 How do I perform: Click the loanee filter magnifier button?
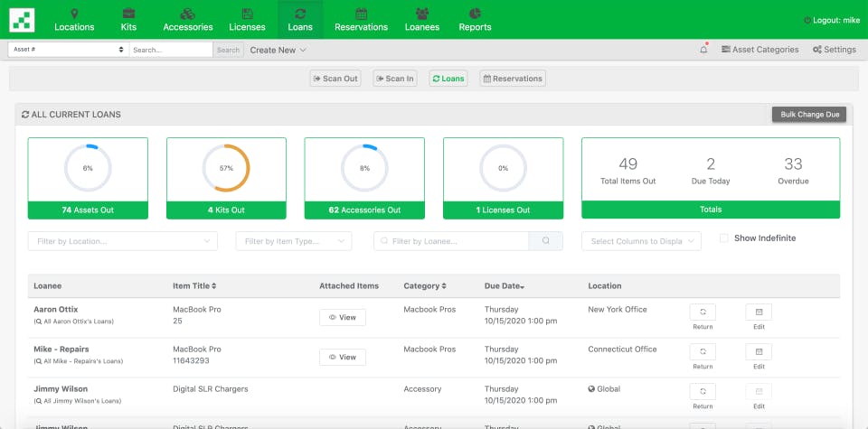(546, 241)
